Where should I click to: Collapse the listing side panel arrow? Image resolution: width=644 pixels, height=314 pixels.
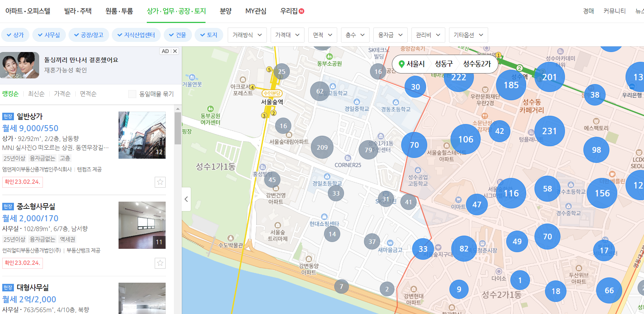coord(186,199)
